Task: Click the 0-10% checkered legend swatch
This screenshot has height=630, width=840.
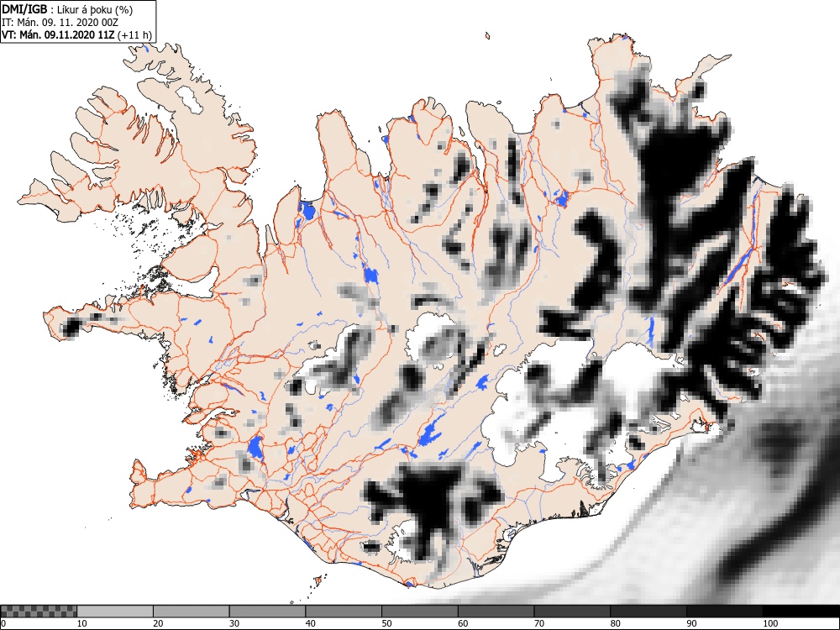Action: (x=39, y=612)
